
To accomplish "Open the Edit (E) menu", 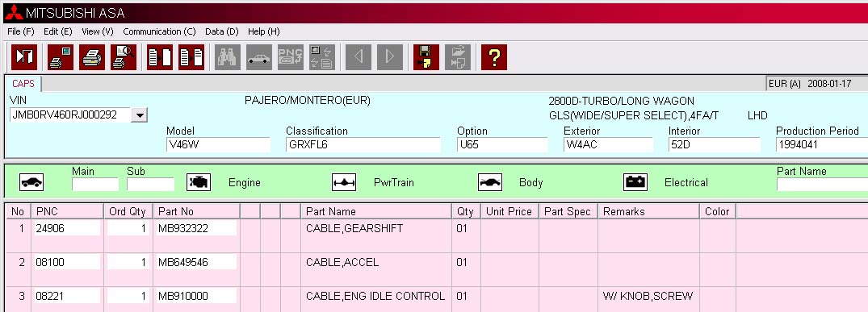I will tap(58, 31).
